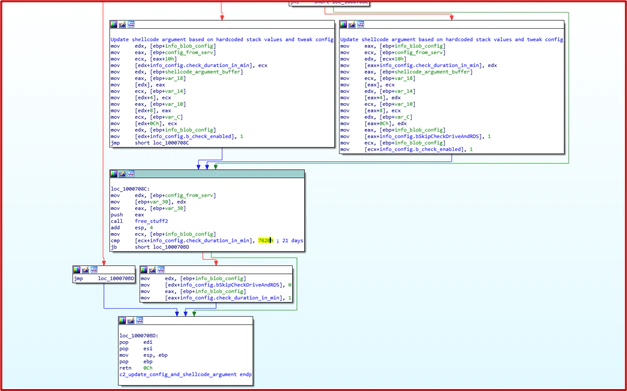Click node color icon of loc_1000708C block

[114, 174]
